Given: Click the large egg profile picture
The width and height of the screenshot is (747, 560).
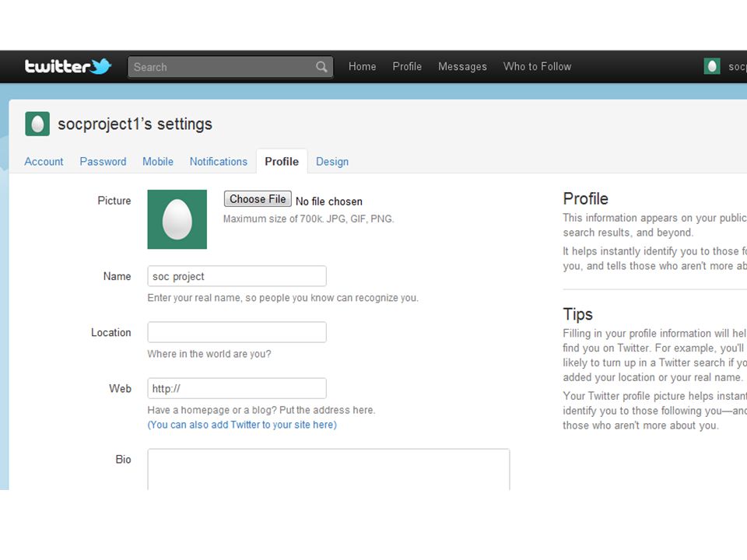Looking at the screenshot, I should [x=177, y=219].
